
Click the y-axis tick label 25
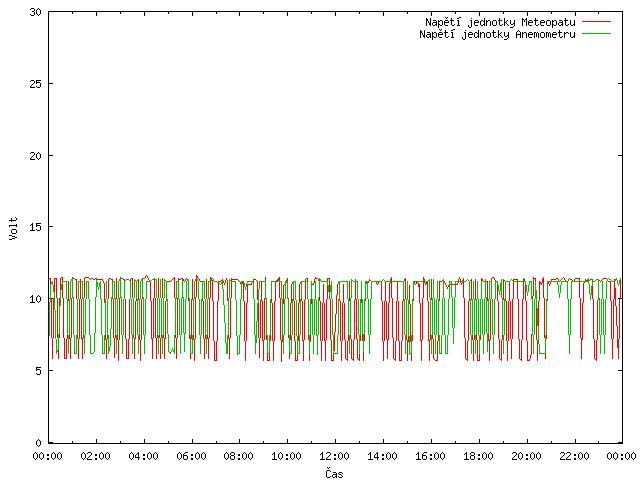point(36,84)
